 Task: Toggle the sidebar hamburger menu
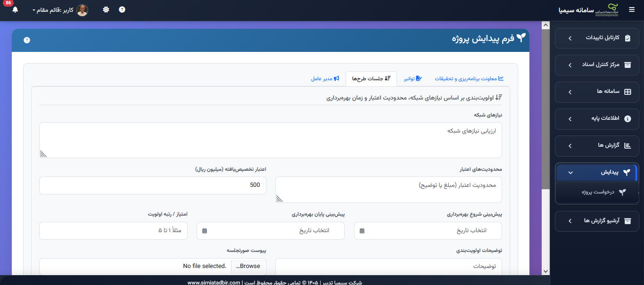tap(632, 9)
